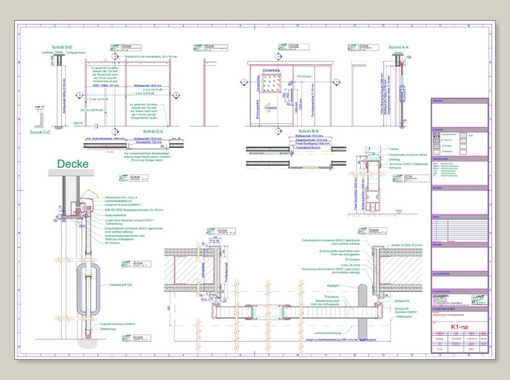Click the Schnitt C-C label

40,132
